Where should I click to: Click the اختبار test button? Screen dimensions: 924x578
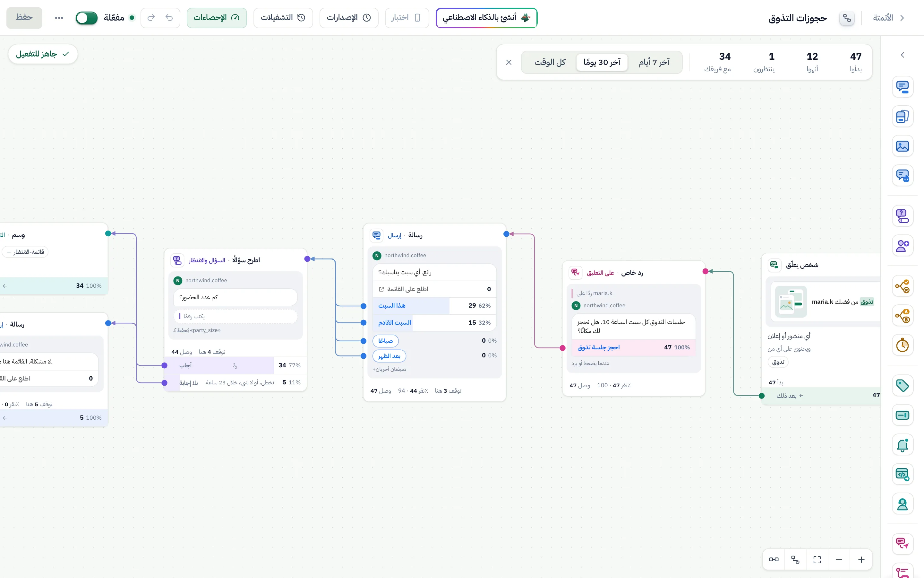[x=406, y=18]
